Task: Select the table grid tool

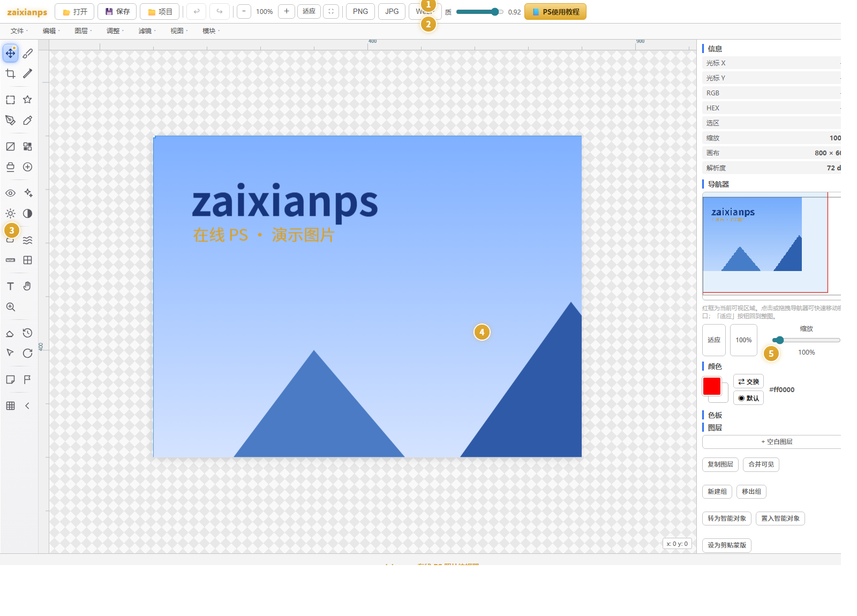Action: [10, 405]
